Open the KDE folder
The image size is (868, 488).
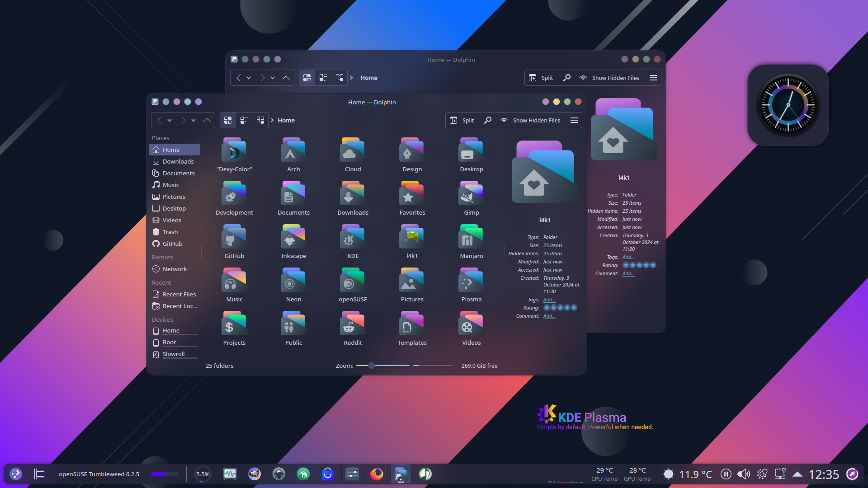[x=353, y=242]
